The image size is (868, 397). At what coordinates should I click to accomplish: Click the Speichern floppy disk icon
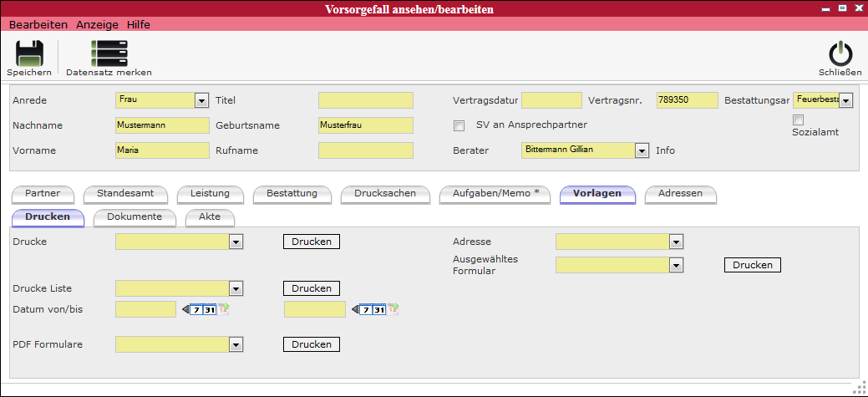click(x=28, y=53)
